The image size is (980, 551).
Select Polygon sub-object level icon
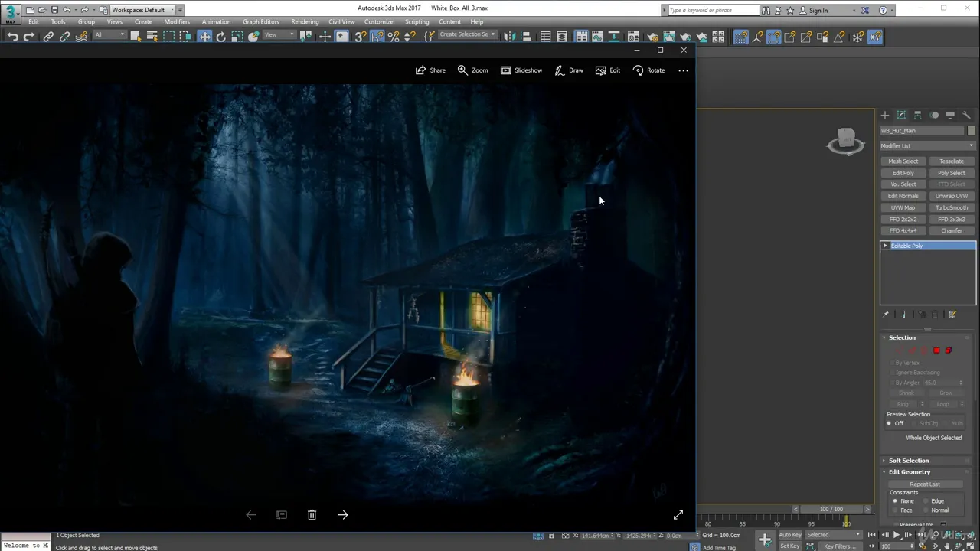(x=936, y=350)
